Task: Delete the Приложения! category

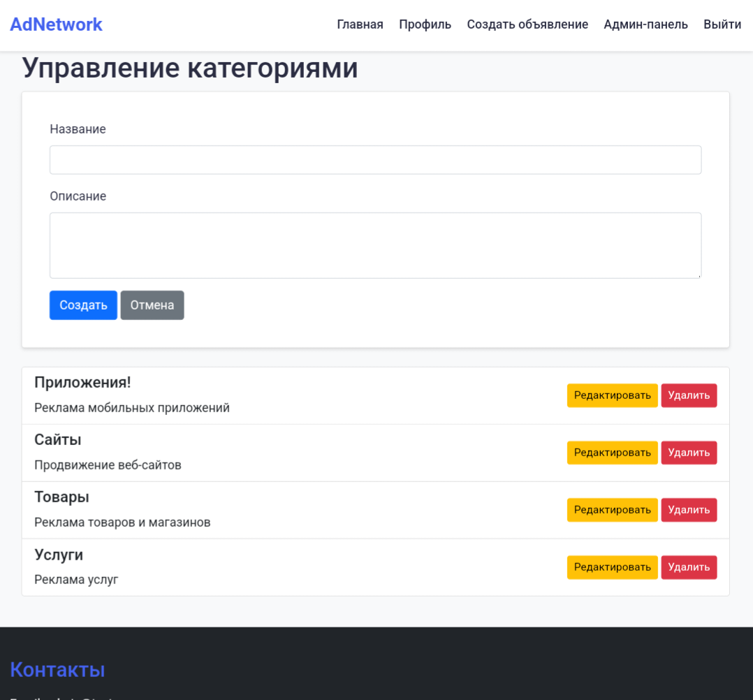Action: [689, 395]
